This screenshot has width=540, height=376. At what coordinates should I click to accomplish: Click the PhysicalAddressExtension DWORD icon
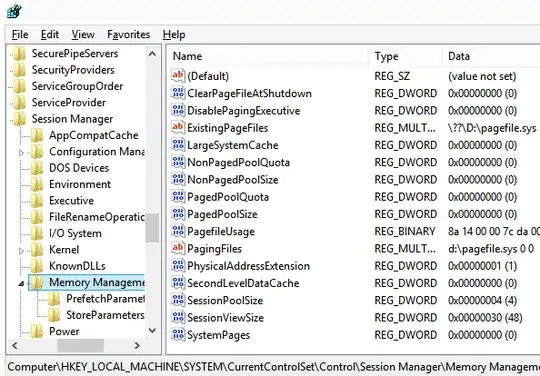coord(178,265)
